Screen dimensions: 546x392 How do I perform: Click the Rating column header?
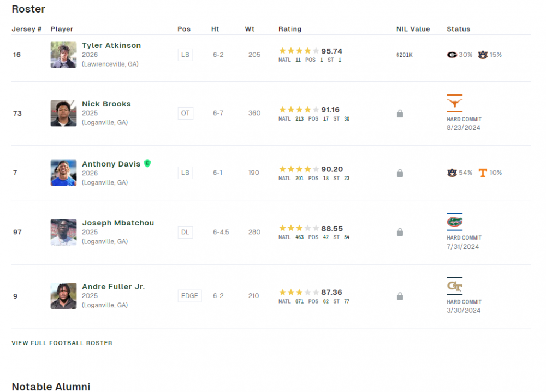289,29
